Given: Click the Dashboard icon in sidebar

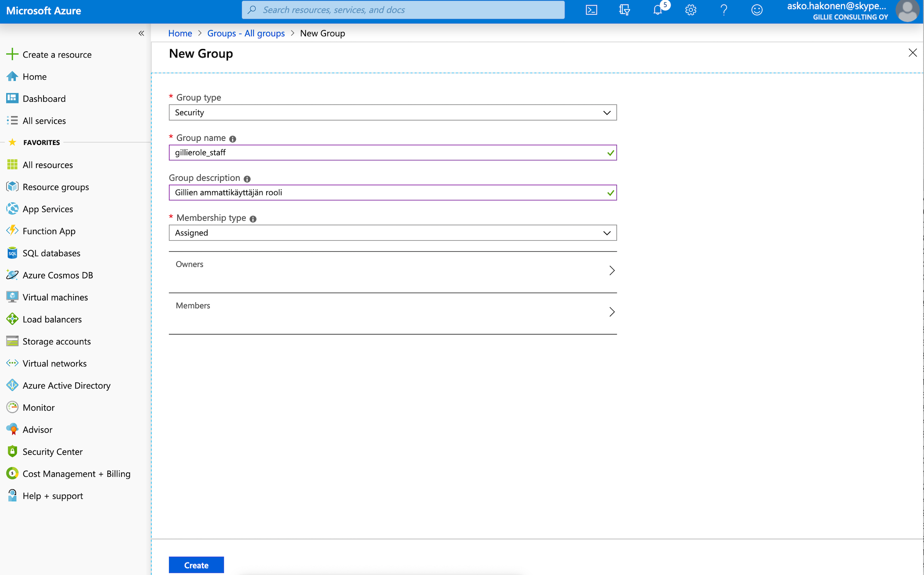Looking at the screenshot, I should pos(12,98).
